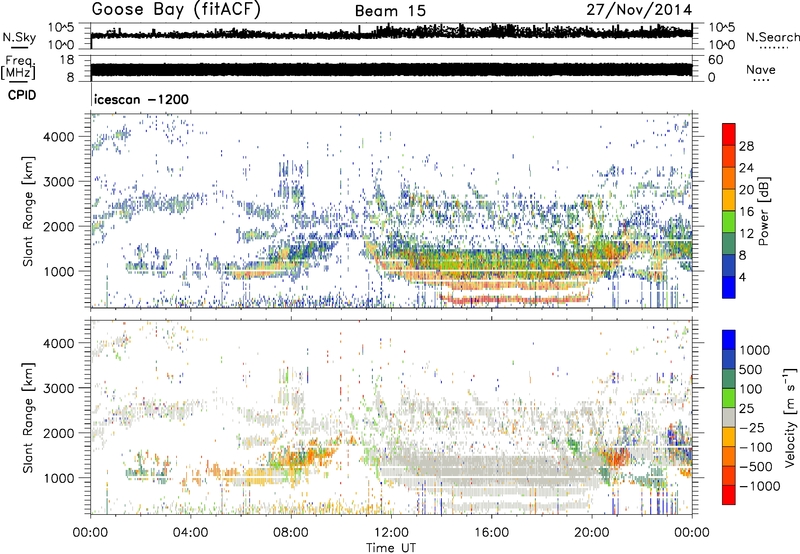Pick the yellow segment of the Power color bar
Image resolution: width=800 pixels, height=554 pixels.
coord(729,199)
